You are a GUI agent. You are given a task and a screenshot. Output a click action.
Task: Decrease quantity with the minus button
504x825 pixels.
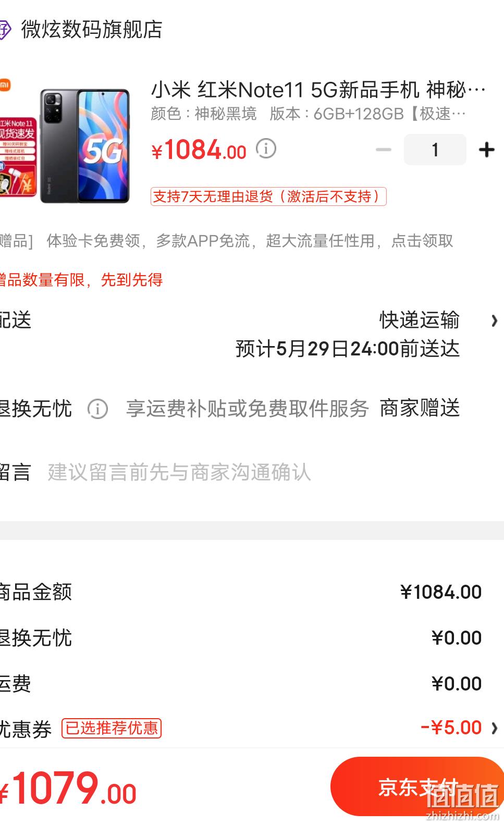(383, 150)
